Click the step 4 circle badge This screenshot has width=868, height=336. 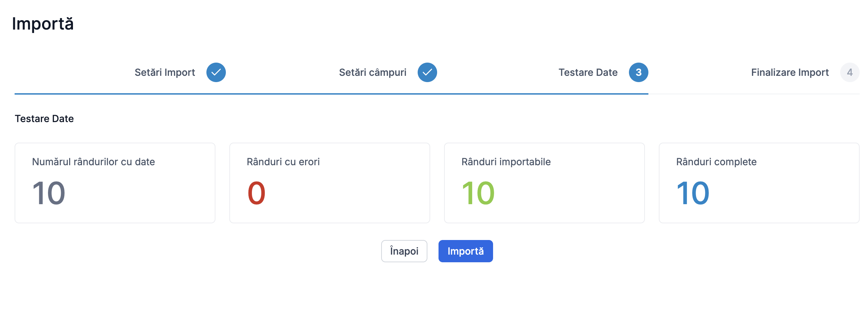tap(850, 72)
